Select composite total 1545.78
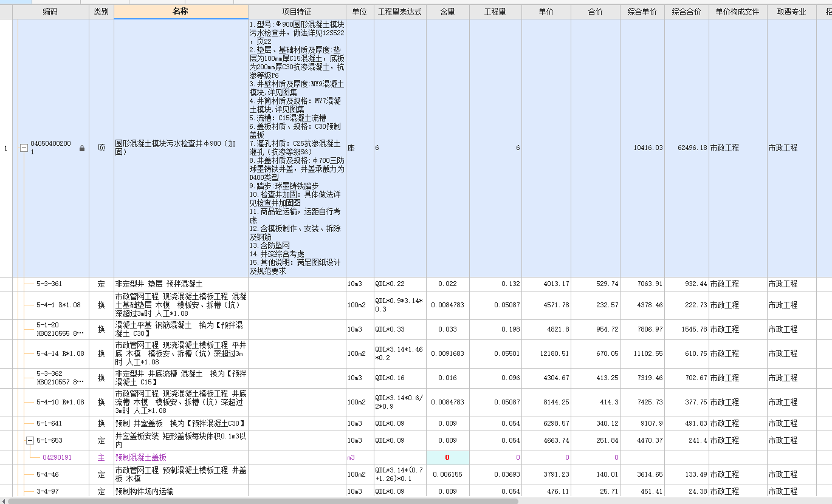Image resolution: width=832 pixels, height=504 pixels. click(687, 329)
